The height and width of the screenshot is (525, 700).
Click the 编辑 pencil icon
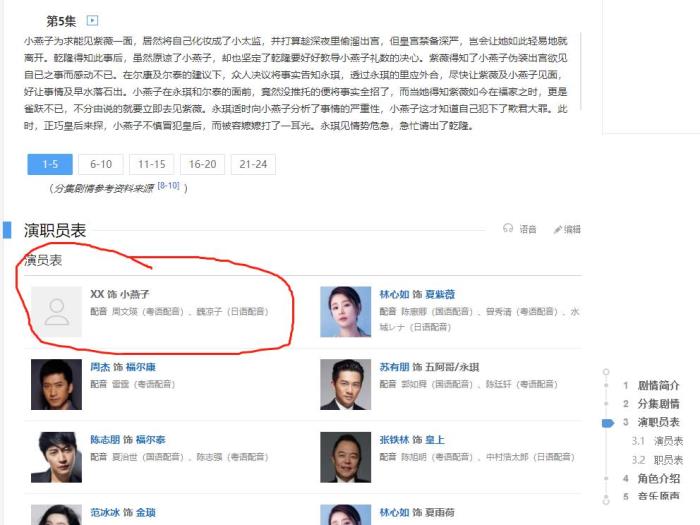[x=558, y=229]
